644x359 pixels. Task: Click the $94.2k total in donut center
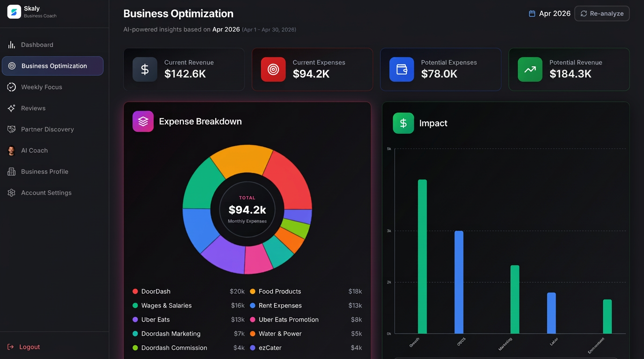click(247, 210)
